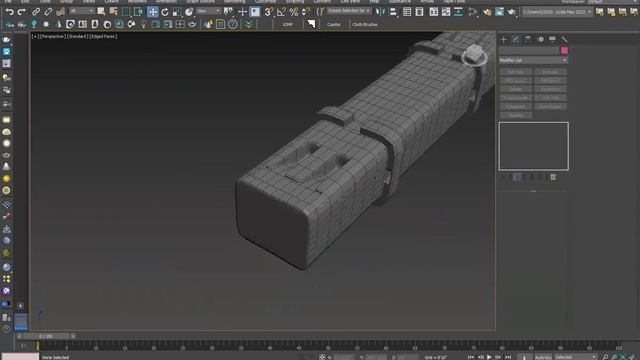
Task: Choose the Bind to Space Warp tool
Action: click(x=60, y=12)
